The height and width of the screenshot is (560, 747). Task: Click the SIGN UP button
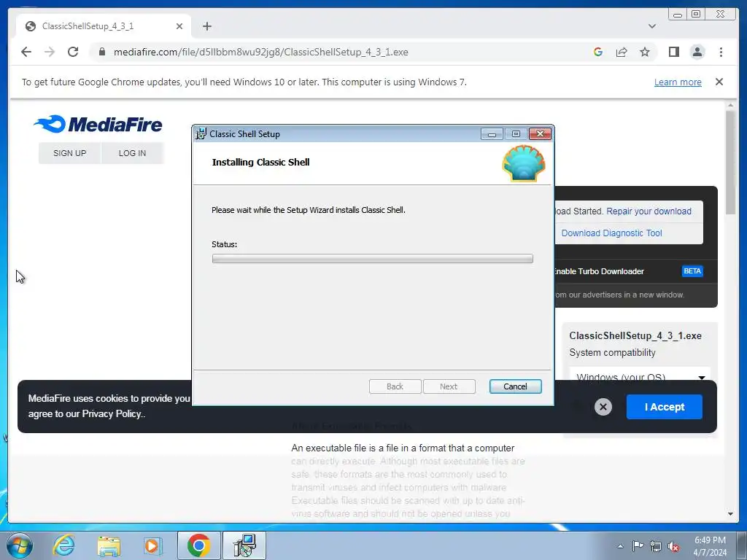click(x=69, y=153)
